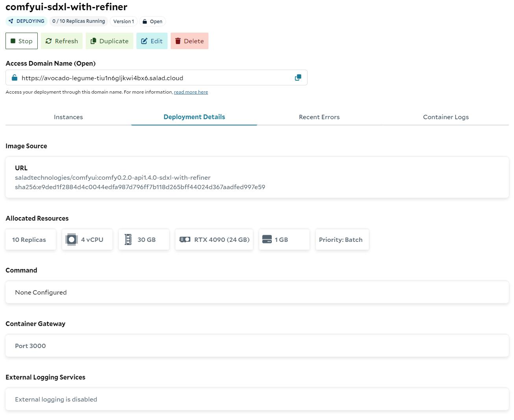
Task: Click the Version 1 badge
Action: click(123, 21)
